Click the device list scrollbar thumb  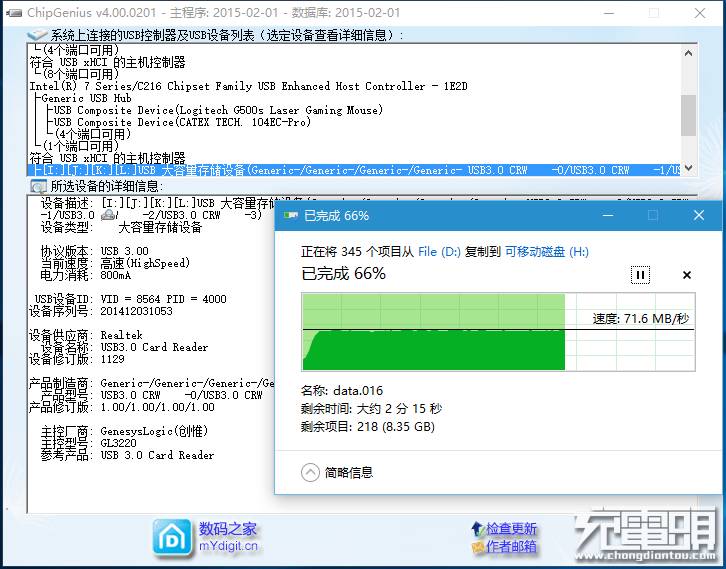688,115
